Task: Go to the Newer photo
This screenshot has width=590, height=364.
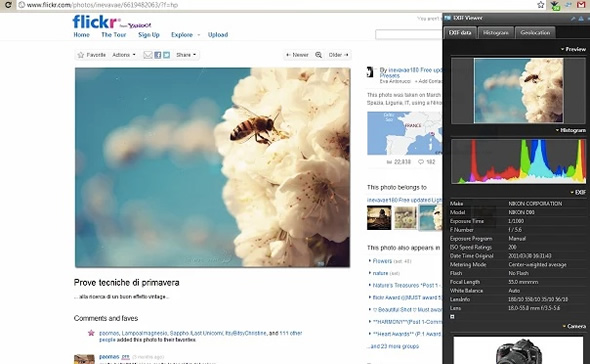Action: click(x=297, y=55)
